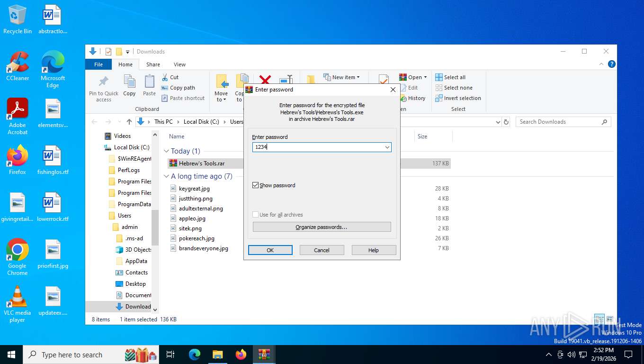Image resolution: width=644 pixels, height=364 pixels.
Task: Select justthing.png in the file list
Action: [x=196, y=199]
